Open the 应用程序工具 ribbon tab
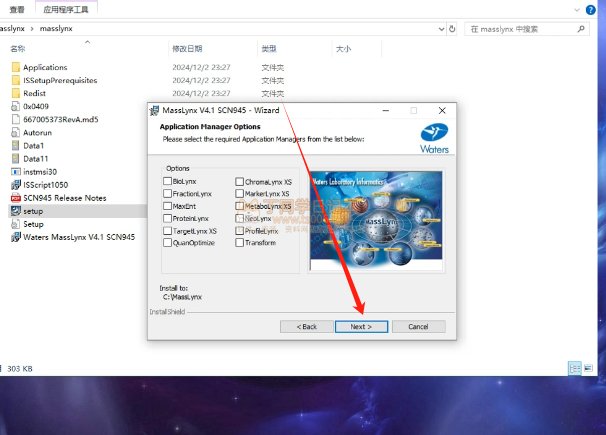The height and width of the screenshot is (435, 606). coord(66,10)
